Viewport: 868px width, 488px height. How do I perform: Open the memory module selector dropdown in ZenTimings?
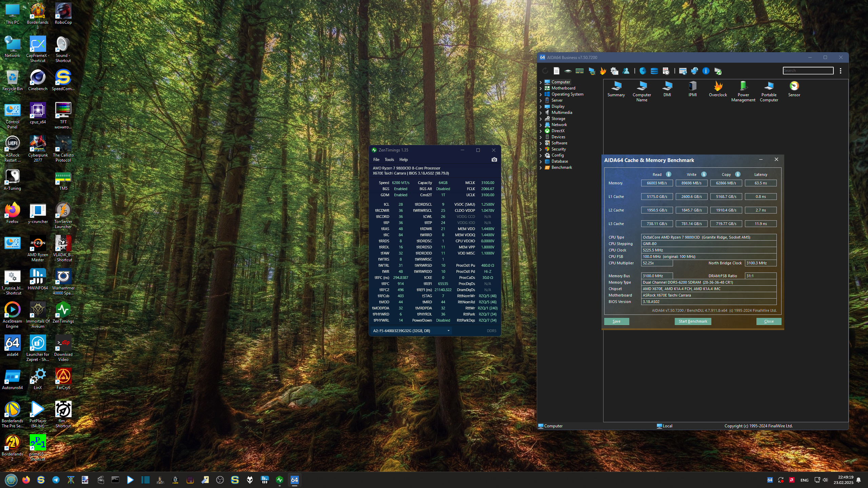[x=448, y=331]
